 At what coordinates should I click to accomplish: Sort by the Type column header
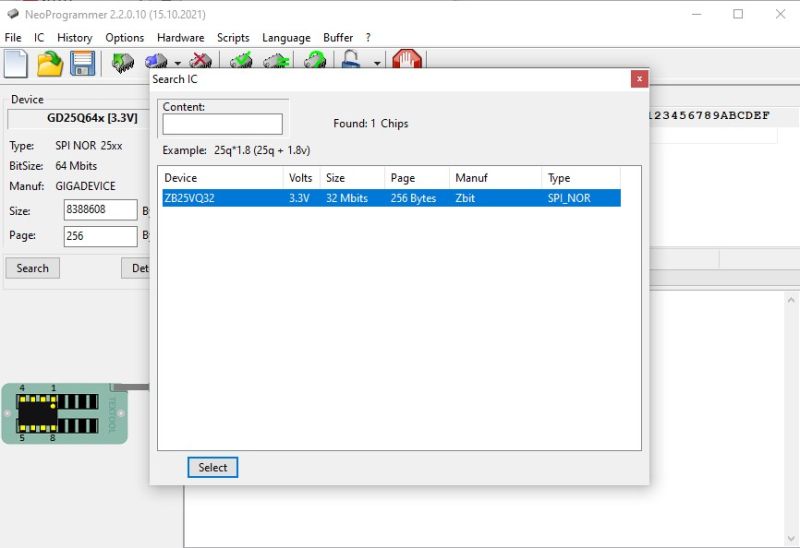point(581,178)
